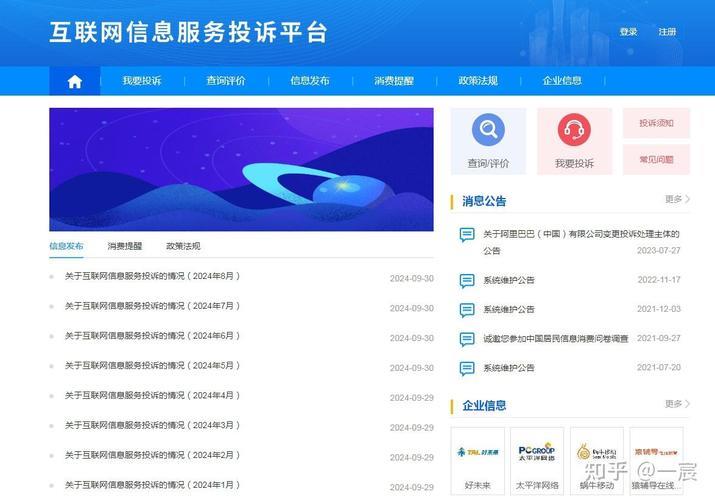Click the magnifier 查询/评价 icon
The height and width of the screenshot is (500, 715).
488,131
